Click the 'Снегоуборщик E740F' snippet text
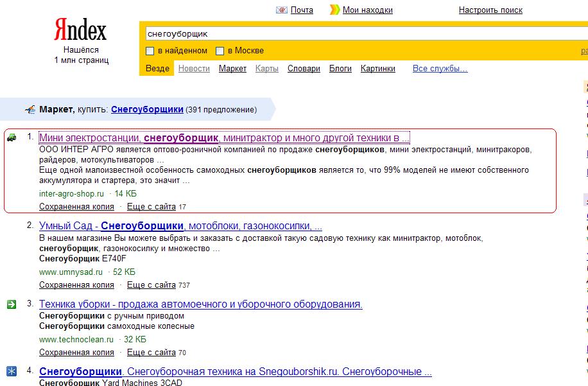The image size is (588, 386). 83,258
